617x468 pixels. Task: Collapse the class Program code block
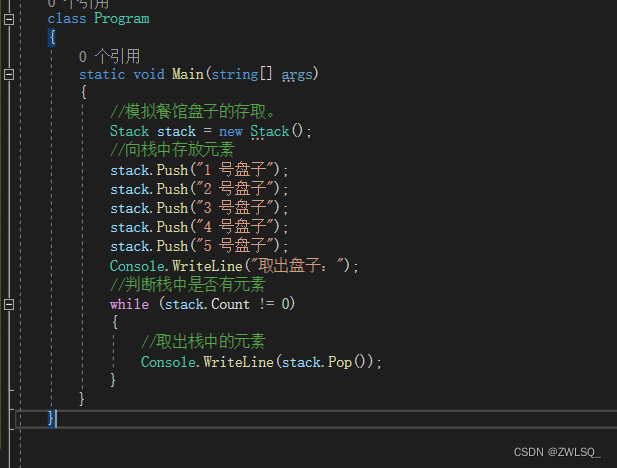(x=9, y=19)
